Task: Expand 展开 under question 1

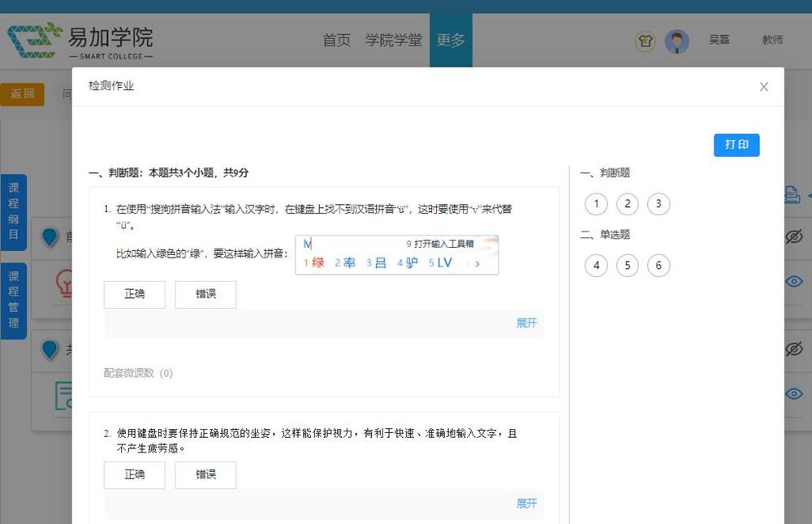Action: [526, 323]
